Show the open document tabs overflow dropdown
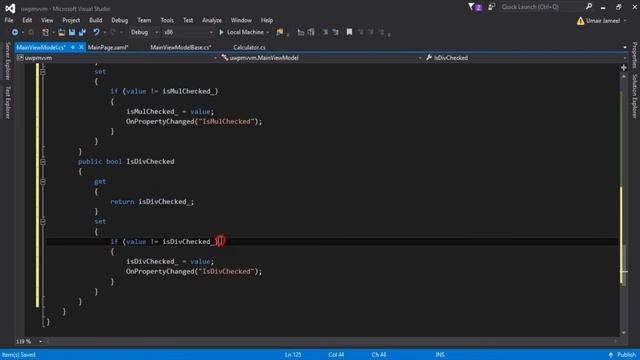The height and width of the screenshot is (360, 640). click(625, 47)
